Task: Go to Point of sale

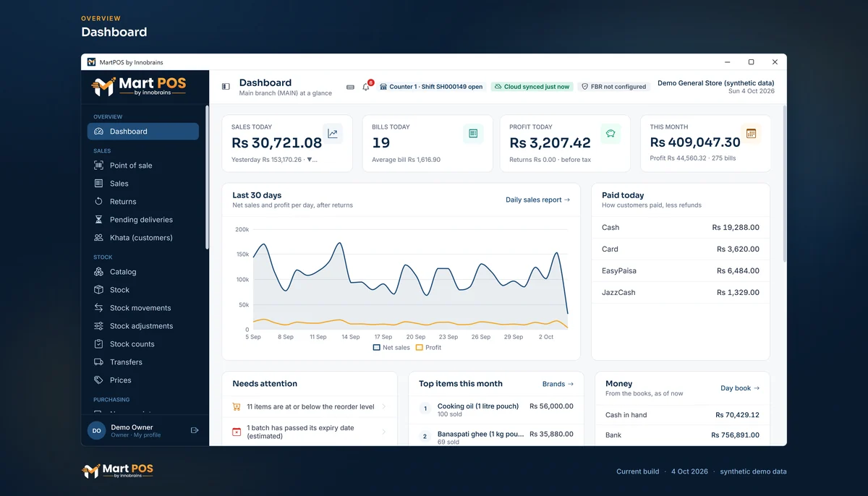Action: click(x=143, y=166)
